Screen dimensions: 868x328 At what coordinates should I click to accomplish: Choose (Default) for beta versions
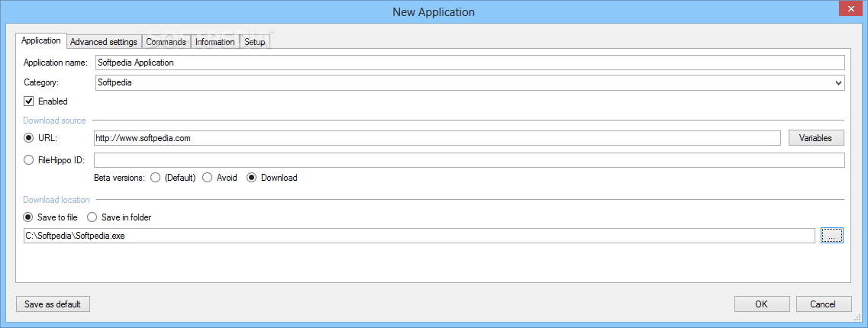pos(156,178)
